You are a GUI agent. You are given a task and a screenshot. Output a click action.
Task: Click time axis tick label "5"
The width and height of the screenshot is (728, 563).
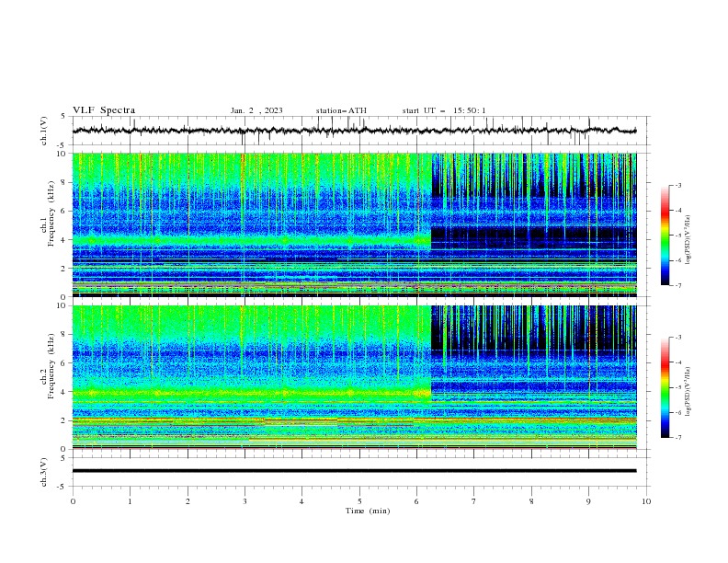359,501
